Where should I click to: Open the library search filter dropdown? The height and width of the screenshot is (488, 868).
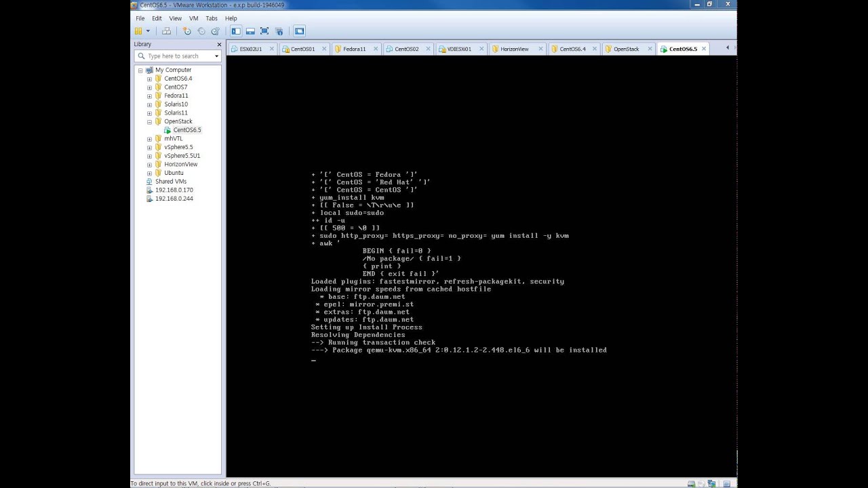[216, 56]
